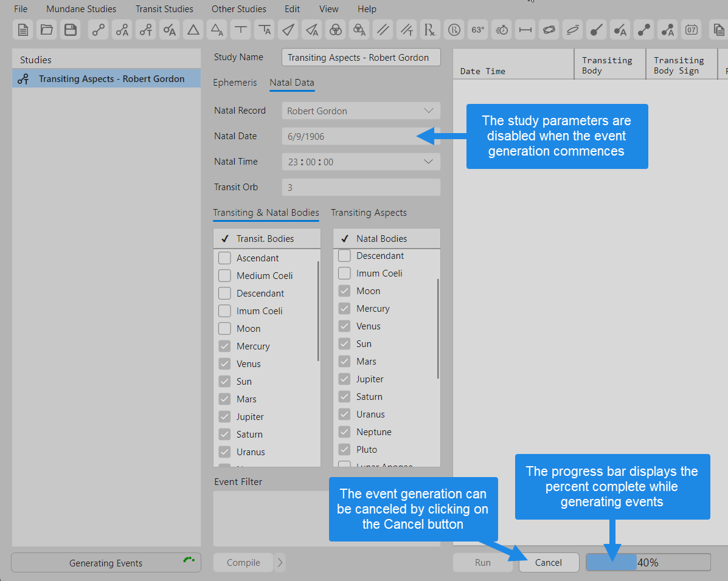The width and height of the screenshot is (728, 581).
Task: Uncheck the transiting Mercury checkbox
Action: (224, 346)
